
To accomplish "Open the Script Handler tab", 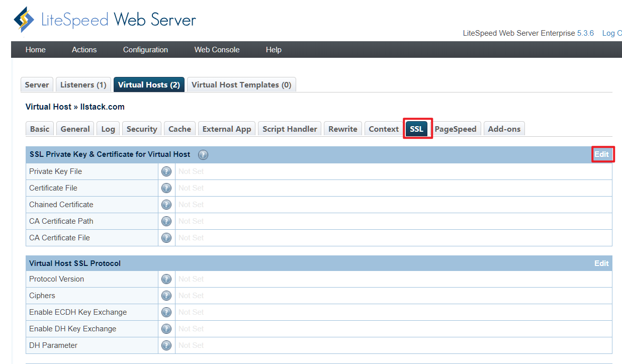I will coord(290,129).
